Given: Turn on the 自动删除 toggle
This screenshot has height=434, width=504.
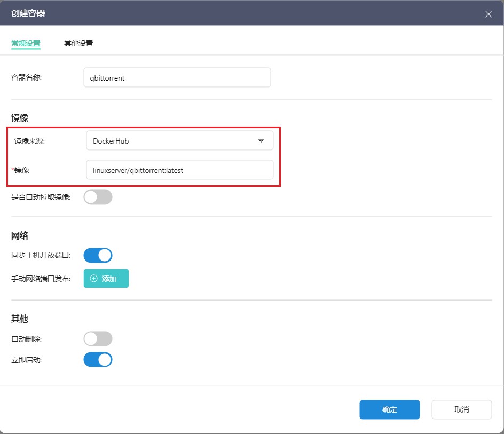Looking at the screenshot, I should tap(98, 338).
